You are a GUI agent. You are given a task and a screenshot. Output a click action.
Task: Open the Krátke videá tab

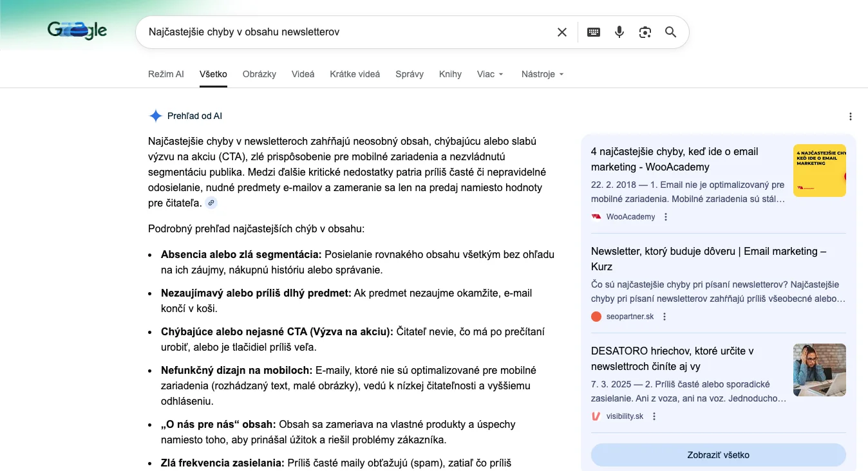pos(355,74)
